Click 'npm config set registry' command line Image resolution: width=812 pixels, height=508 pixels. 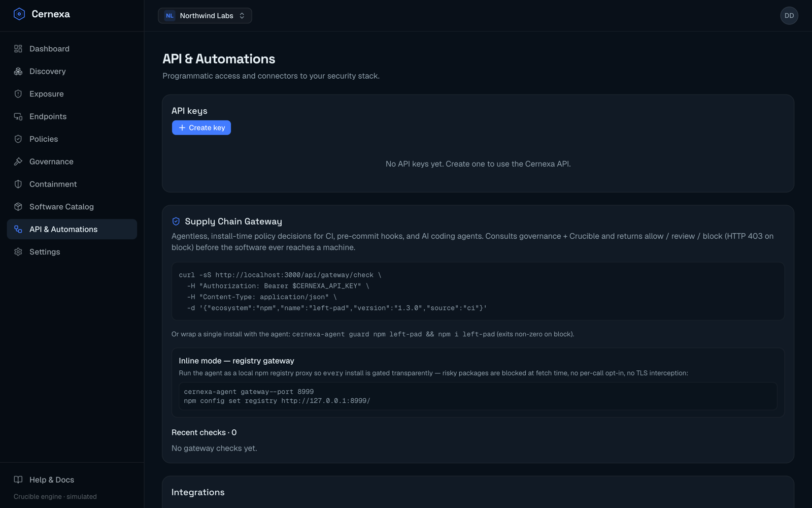(277, 401)
